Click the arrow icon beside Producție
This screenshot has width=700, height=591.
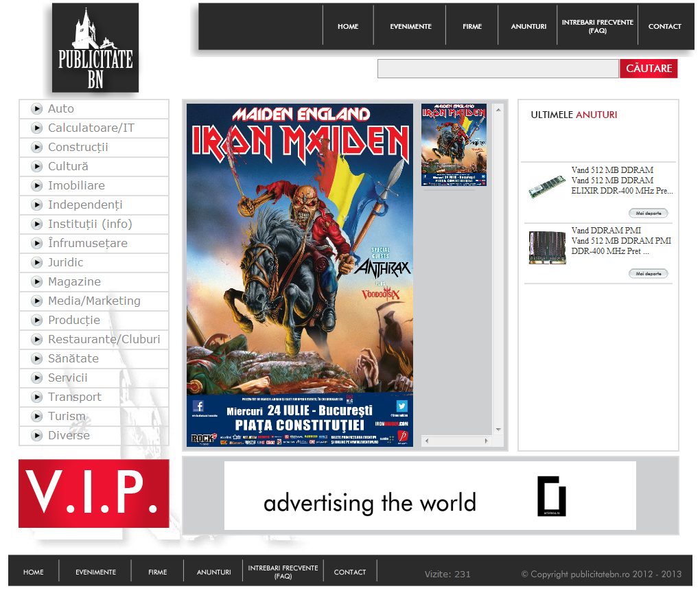pyautogui.click(x=36, y=320)
